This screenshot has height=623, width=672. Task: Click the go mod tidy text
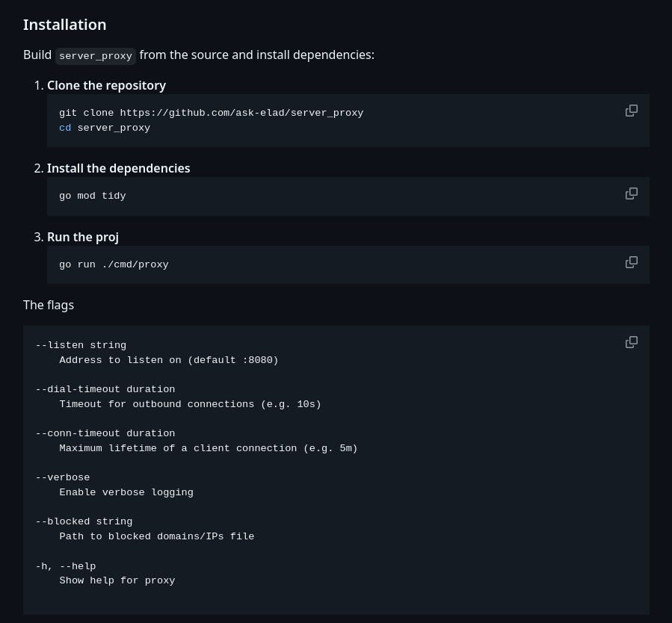click(93, 196)
